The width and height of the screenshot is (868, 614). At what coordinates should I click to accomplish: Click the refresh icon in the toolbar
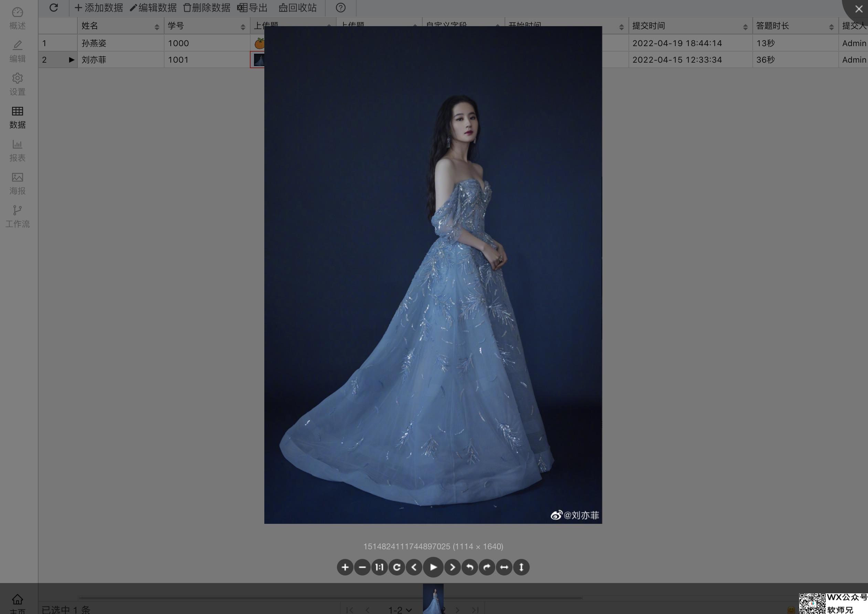click(x=54, y=8)
